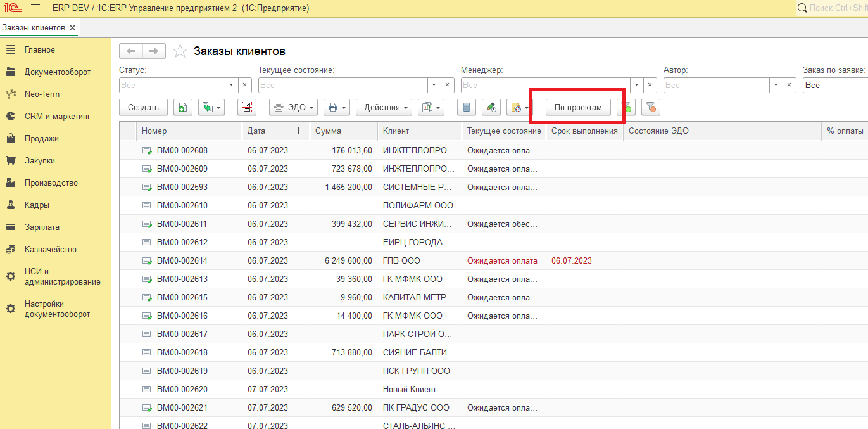
Task: Open the Продажи shopping bag section
Action: click(x=42, y=139)
